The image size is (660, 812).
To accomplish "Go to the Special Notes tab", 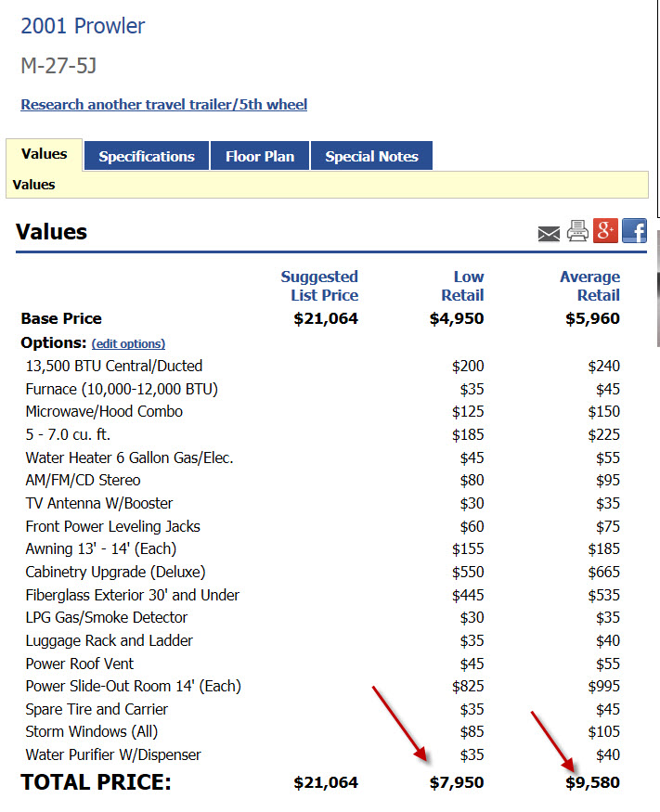I will [371, 156].
